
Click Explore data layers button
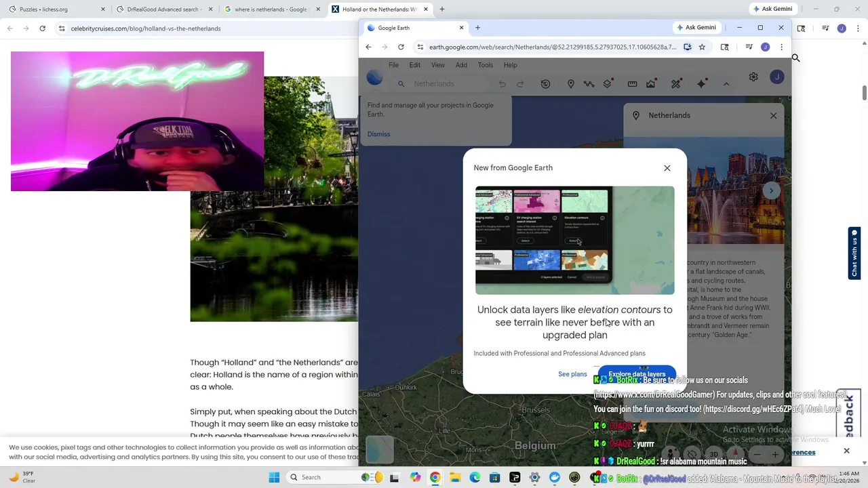coord(637,374)
